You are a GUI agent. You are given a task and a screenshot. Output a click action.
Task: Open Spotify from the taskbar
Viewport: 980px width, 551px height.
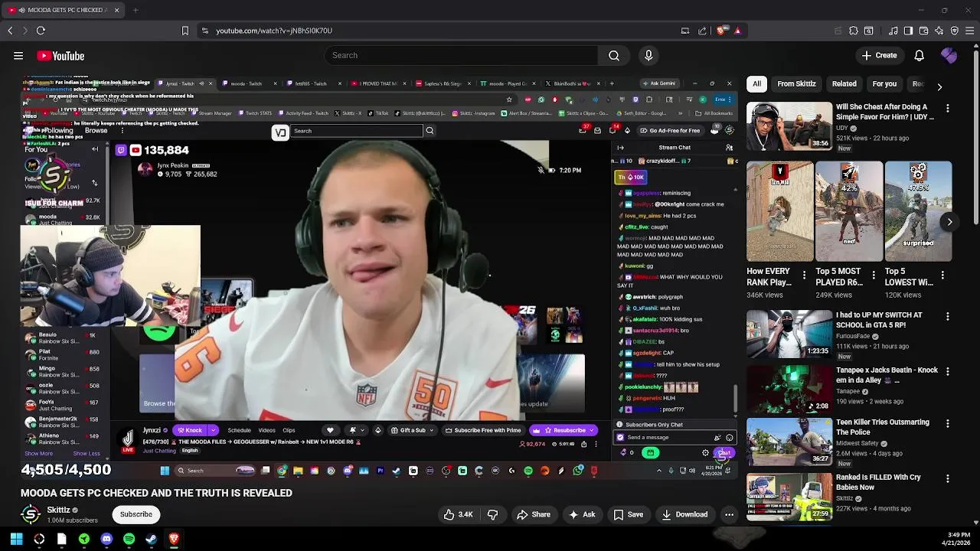(129, 539)
